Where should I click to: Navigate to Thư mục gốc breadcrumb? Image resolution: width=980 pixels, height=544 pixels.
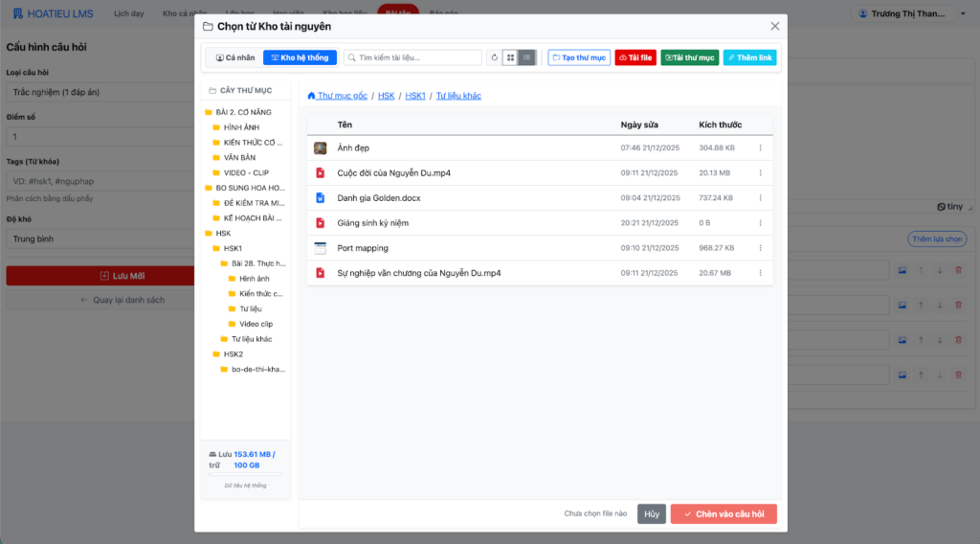[338, 96]
